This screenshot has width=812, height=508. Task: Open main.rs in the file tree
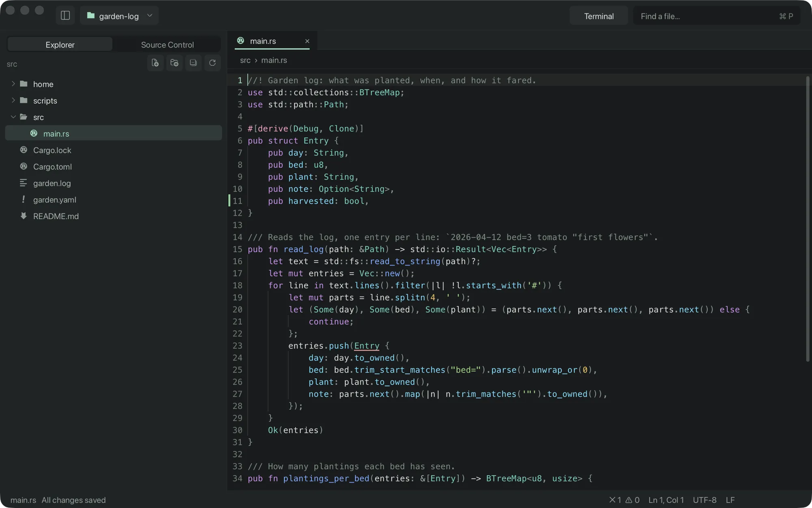pyautogui.click(x=114, y=133)
